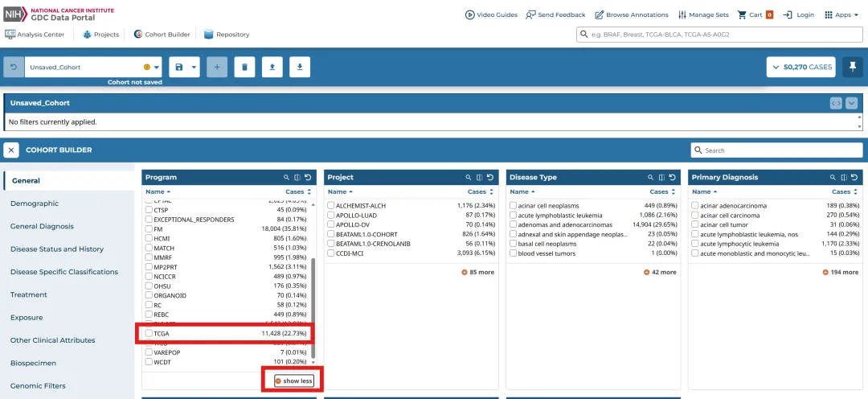Go to the Analysis Center

click(35, 35)
